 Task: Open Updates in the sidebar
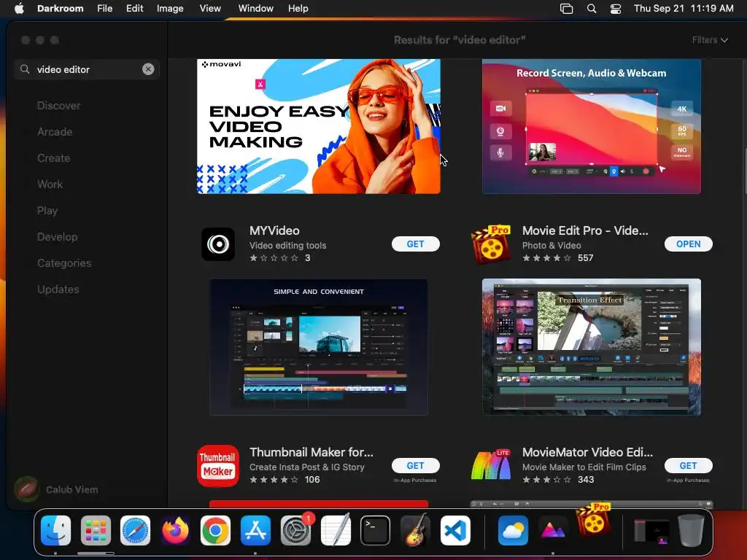tap(58, 289)
